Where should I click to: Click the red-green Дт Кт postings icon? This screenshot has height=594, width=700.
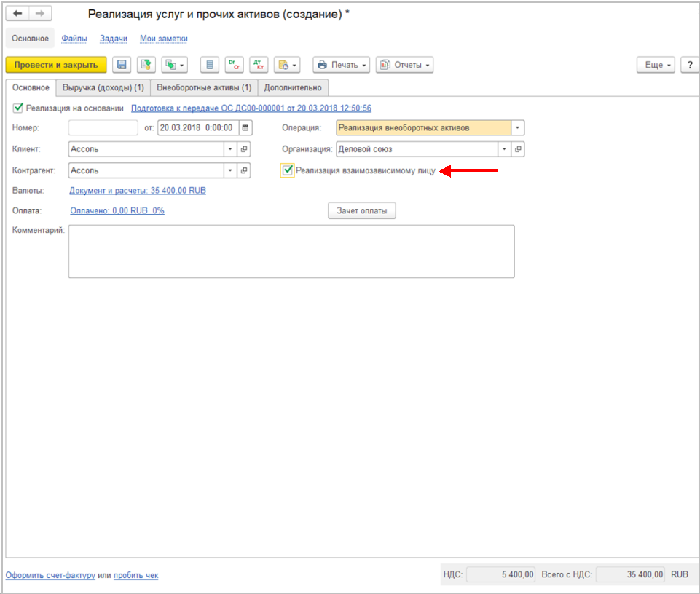click(259, 65)
